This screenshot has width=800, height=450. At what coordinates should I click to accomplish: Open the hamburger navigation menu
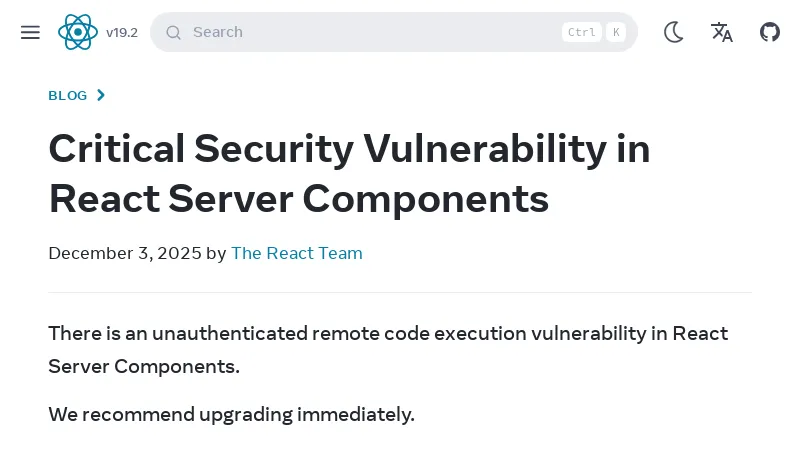coord(30,32)
